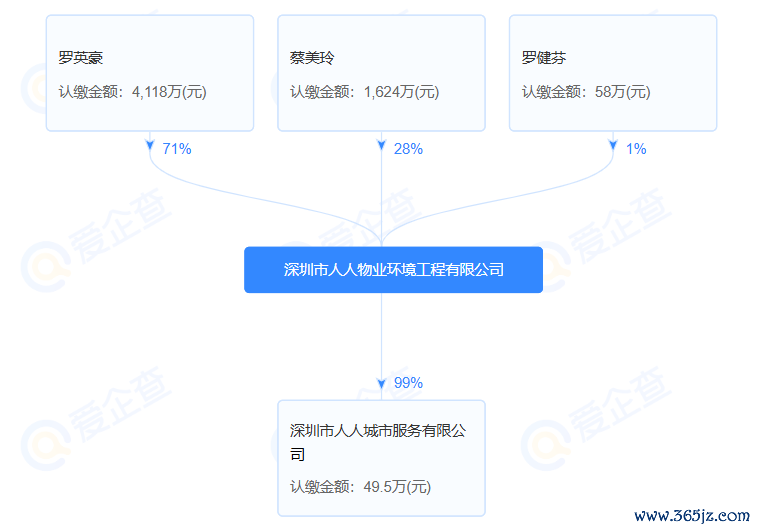Click amount text 认缴金额: 58万(元)
757x531 pixels.
[x=586, y=92]
